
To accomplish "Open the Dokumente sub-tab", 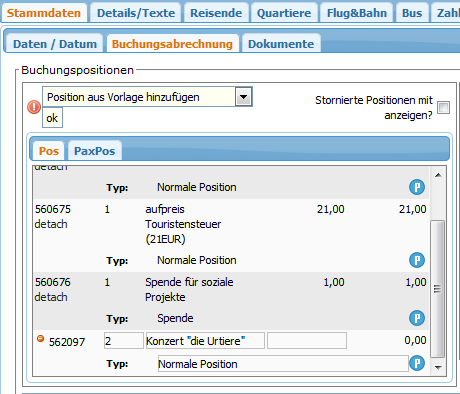I will 281,44.
